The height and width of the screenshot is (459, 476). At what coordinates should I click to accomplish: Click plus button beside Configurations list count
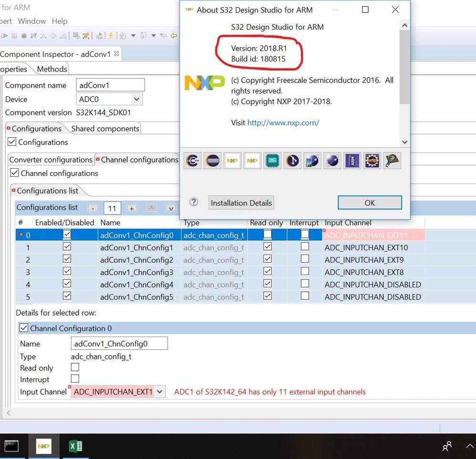coord(132,208)
